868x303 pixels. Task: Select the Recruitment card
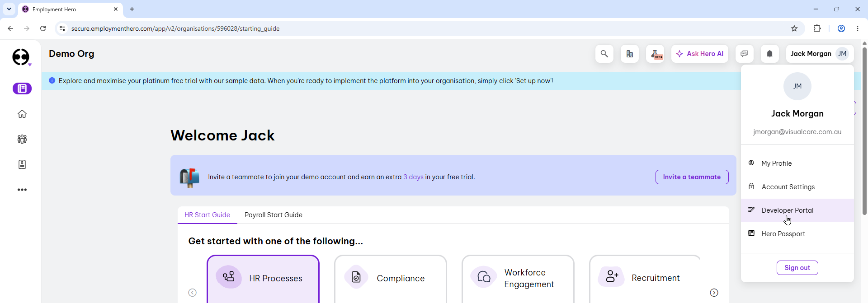pyautogui.click(x=646, y=279)
